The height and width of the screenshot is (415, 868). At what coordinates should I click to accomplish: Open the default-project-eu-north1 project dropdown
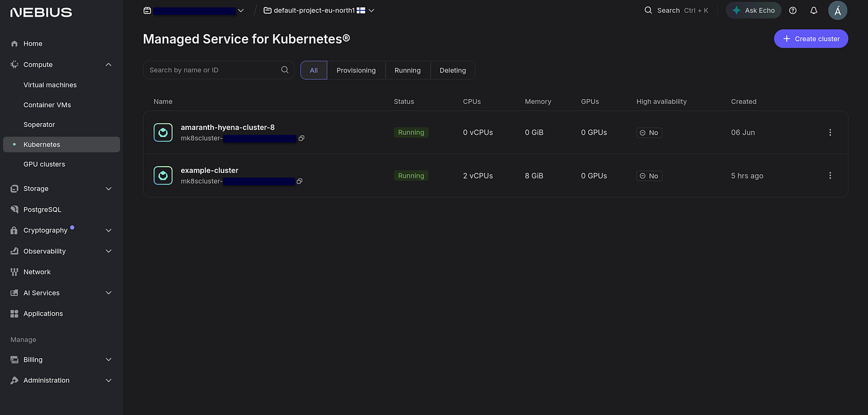click(x=319, y=11)
